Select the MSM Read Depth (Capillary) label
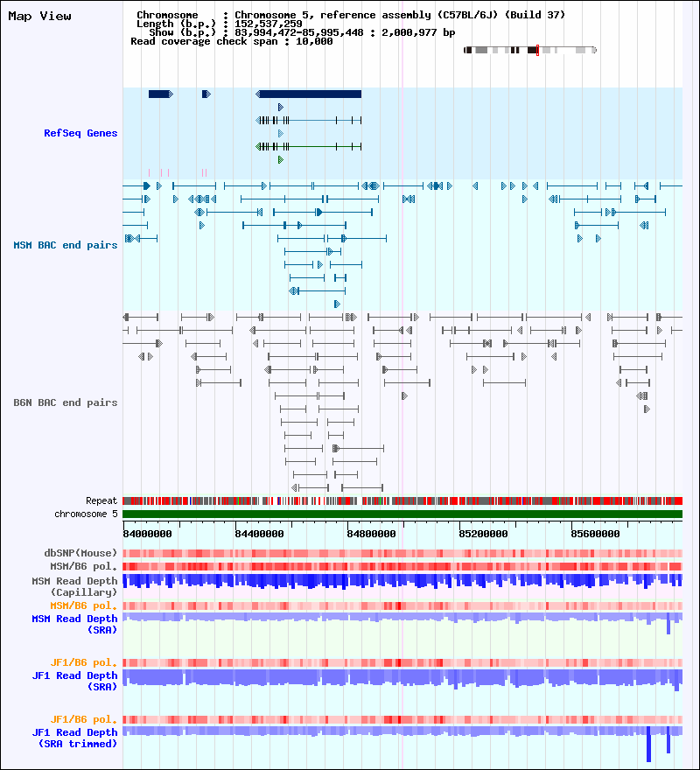 point(74,586)
